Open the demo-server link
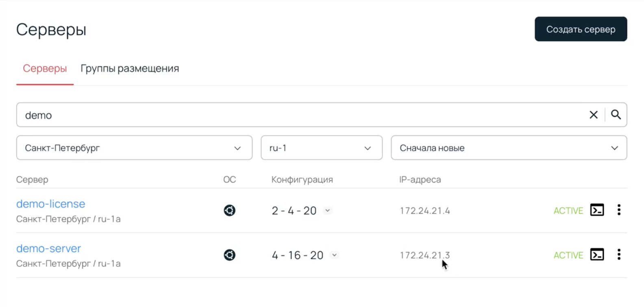 coord(49,249)
